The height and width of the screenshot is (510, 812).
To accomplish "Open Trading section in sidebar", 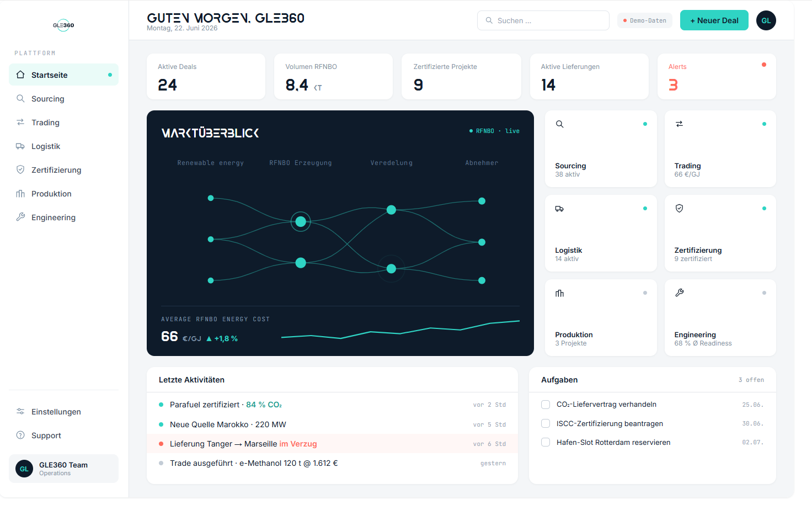I will 63,122.
